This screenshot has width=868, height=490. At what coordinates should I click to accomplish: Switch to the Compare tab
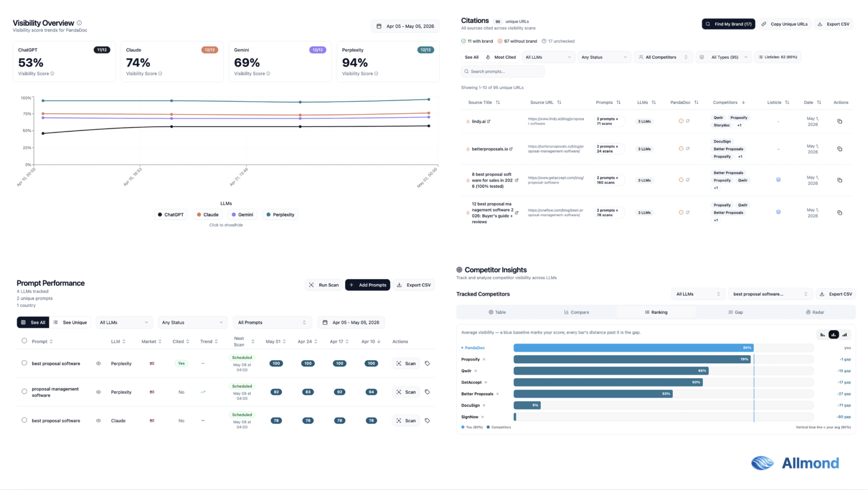[x=576, y=312]
